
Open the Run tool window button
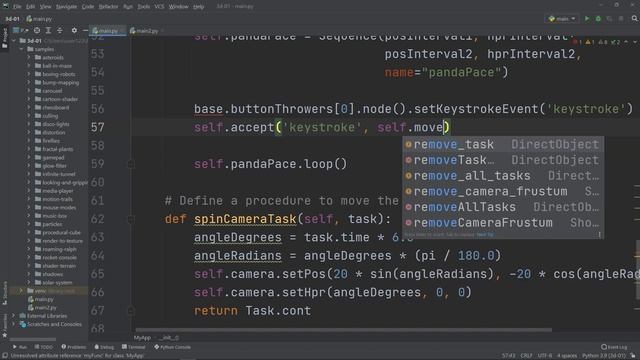point(20,347)
